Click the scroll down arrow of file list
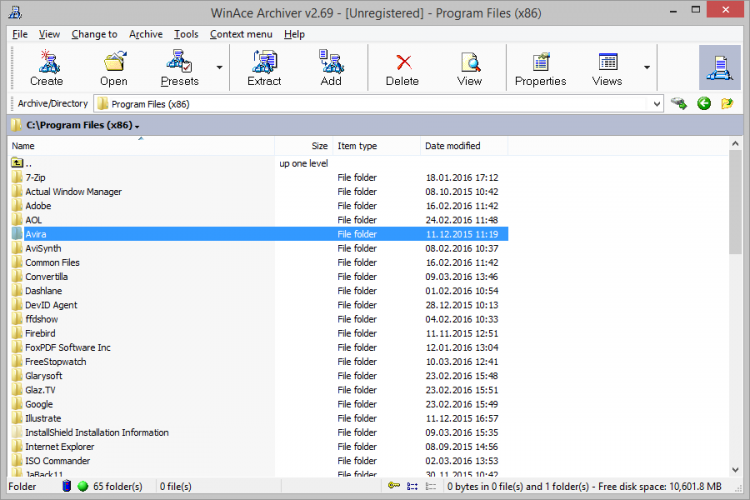 pyautogui.click(x=735, y=470)
